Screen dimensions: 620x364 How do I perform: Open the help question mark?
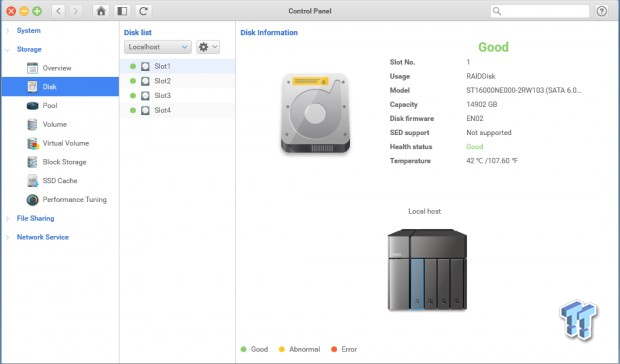(x=601, y=11)
